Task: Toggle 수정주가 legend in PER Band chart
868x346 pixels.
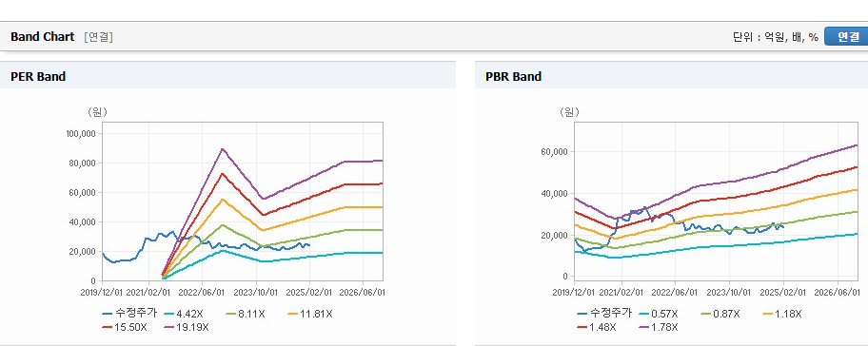Action: [x=129, y=314]
